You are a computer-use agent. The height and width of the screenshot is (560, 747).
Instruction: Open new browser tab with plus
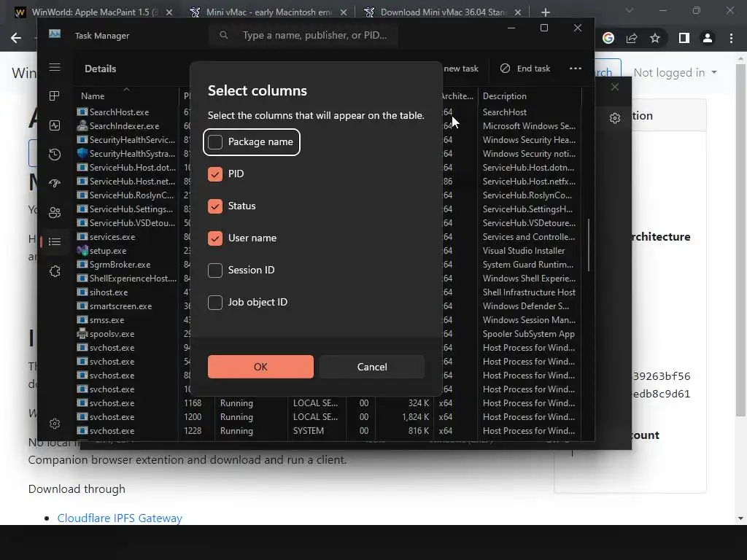(546, 12)
